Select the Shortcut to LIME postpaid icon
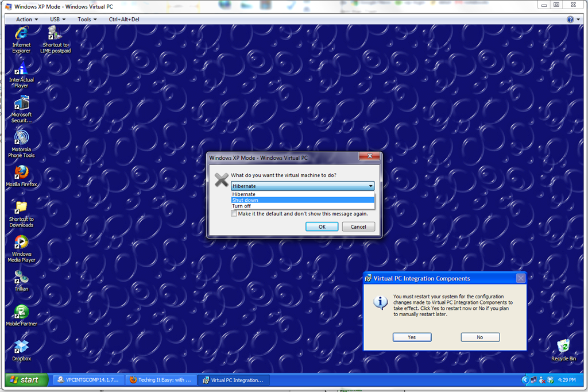Viewport: 588px width, 392px height. pos(56,40)
